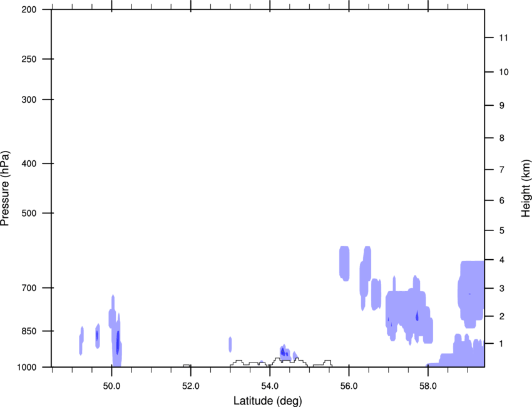Pick the 4 km height label

(502, 260)
